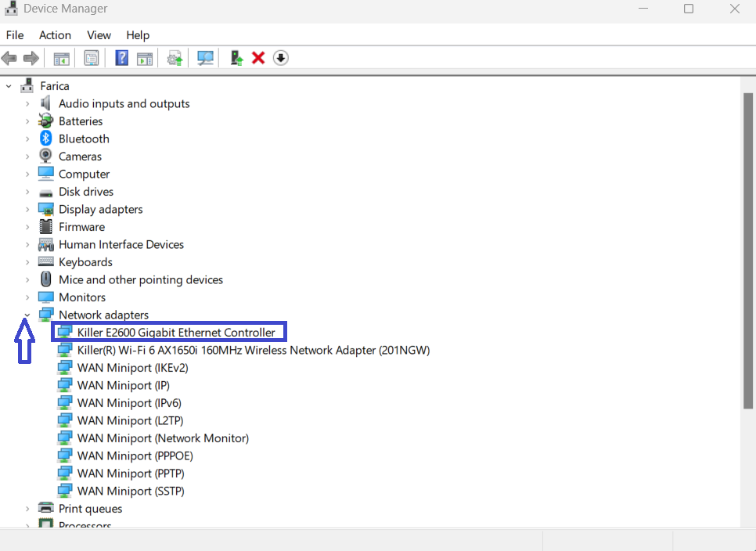Expand the Bluetooth category
Image resolution: width=756 pixels, height=551 pixels.
[x=27, y=139]
